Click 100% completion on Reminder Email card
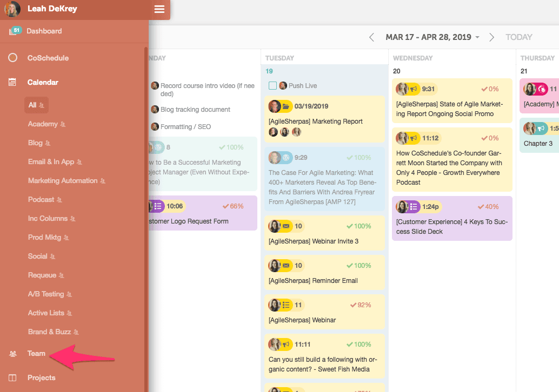The image size is (559, 392). pyautogui.click(x=358, y=266)
